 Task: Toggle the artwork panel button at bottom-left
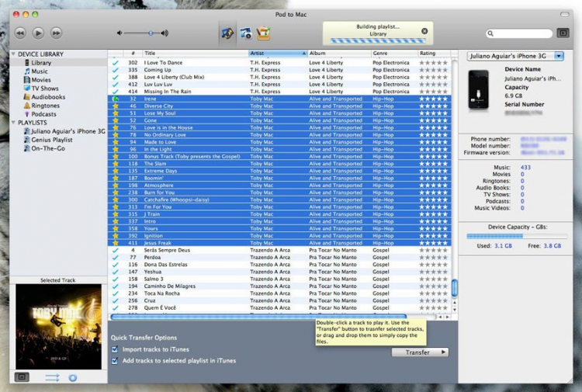[22, 377]
